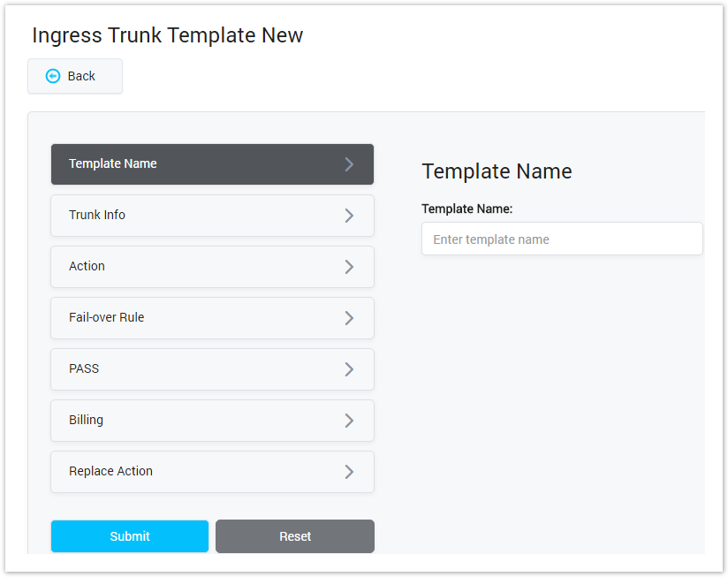Image resolution: width=728 pixels, height=577 pixels.
Task: Click the chevron arrow beside Replace Action
Action: tap(349, 472)
